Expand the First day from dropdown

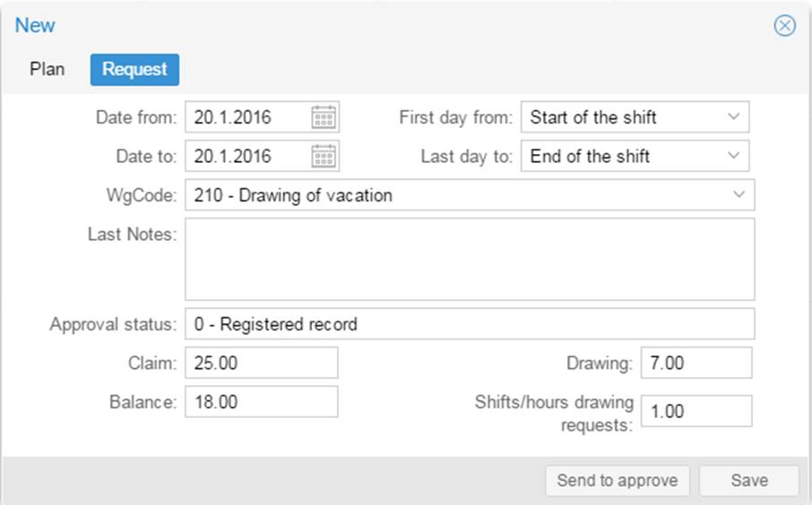coord(733,117)
